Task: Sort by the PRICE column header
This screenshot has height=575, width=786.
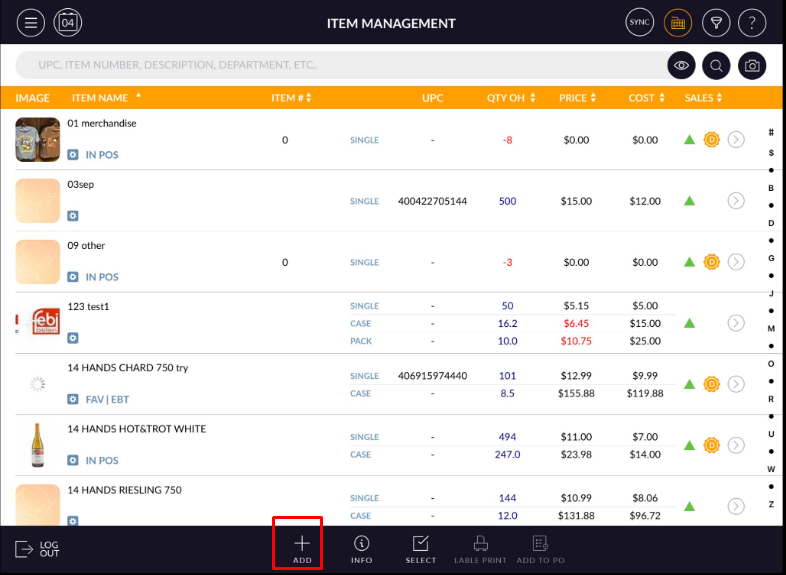Action: coord(575,98)
